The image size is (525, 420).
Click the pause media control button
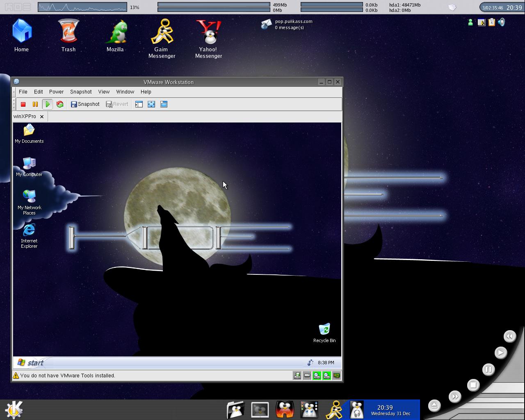point(488,370)
